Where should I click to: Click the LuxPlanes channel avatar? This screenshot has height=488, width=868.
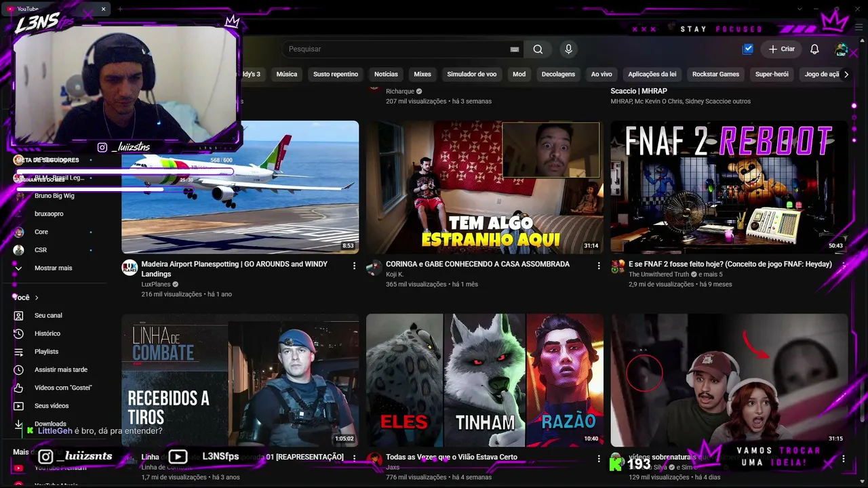click(x=130, y=267)
